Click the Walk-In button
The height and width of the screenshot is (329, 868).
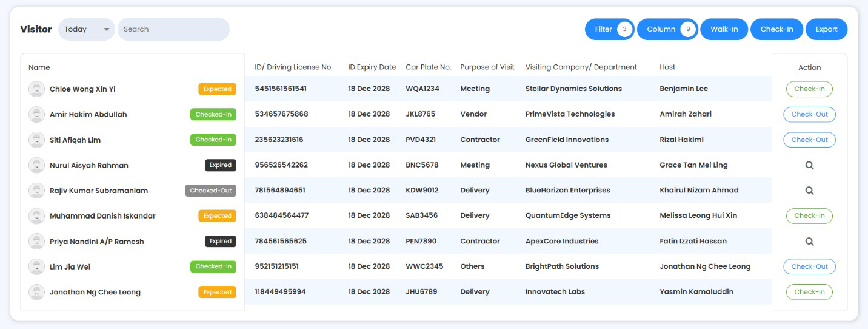click(x=724, y=29)
